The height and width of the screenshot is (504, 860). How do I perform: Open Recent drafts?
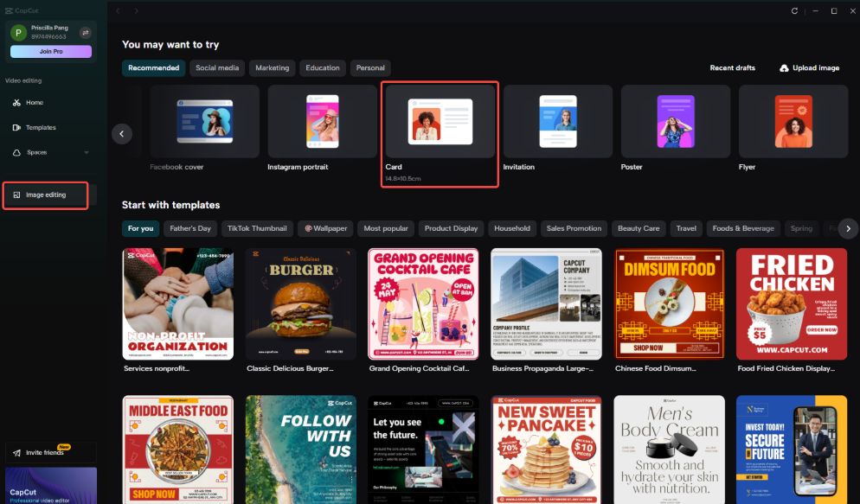732,68
